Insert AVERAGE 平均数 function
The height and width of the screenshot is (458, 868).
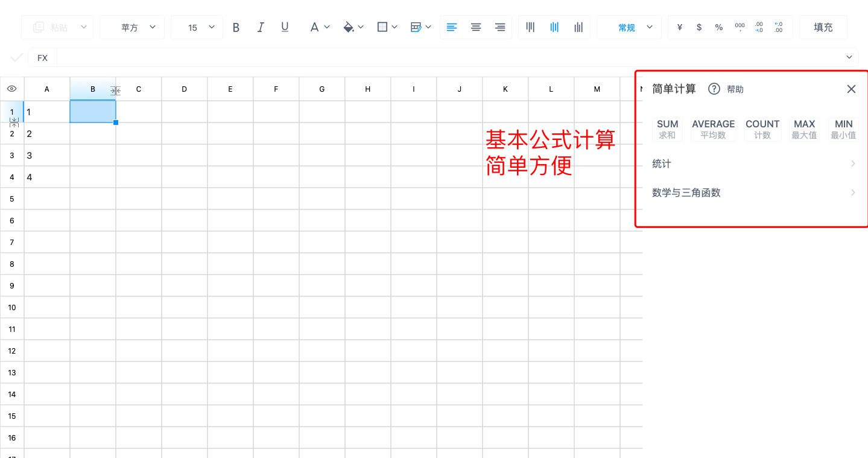[x=713, y=129]
